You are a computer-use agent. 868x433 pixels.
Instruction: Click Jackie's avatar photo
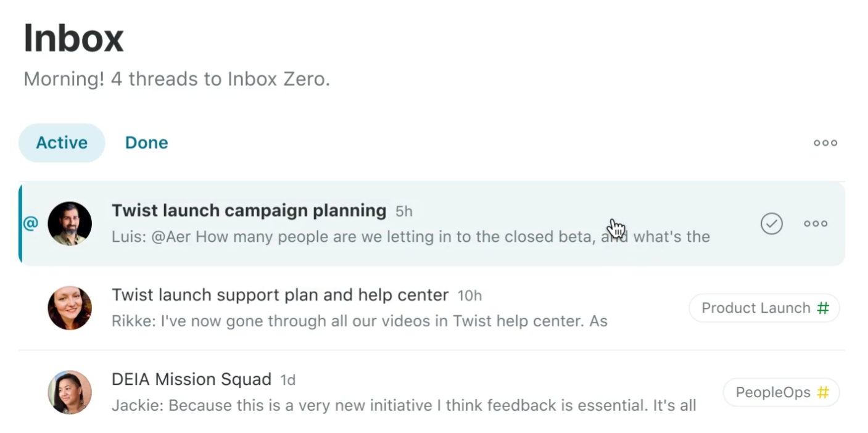pyautogui.click(x=70, y=392)
